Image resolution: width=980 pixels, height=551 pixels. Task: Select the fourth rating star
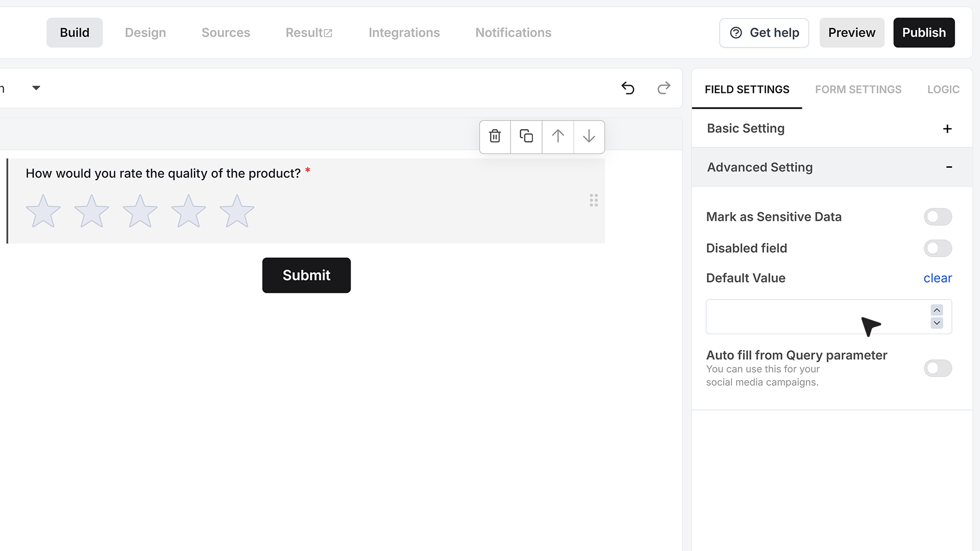[189, 211]
